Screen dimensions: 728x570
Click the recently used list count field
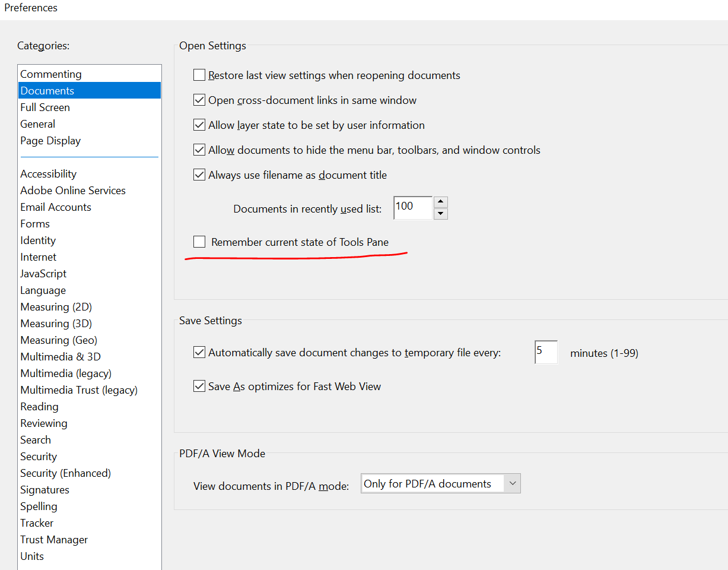point(412,207)
